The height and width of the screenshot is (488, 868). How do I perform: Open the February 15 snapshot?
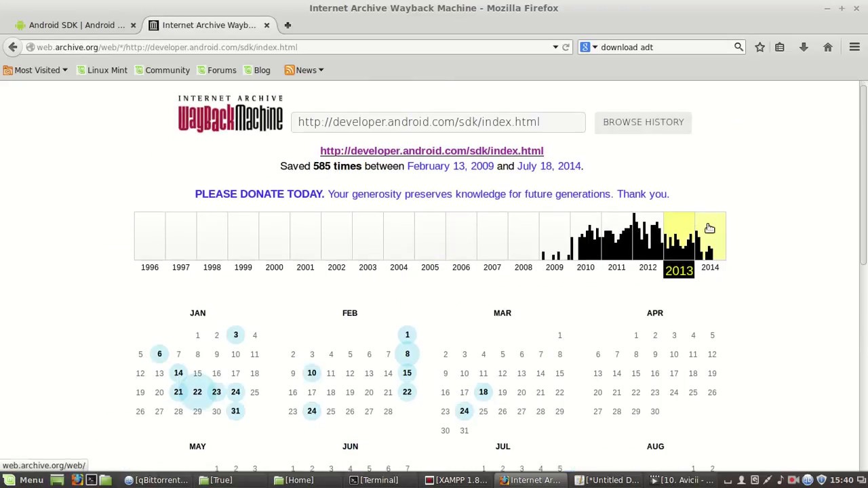pyautogui.click(x=407, y=373)
